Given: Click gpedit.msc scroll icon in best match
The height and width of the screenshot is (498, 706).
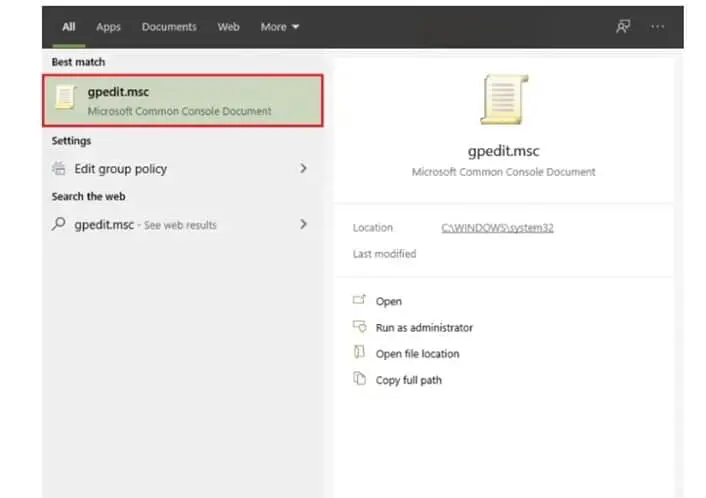Looking at the screenshot, I should pos(66,97).
